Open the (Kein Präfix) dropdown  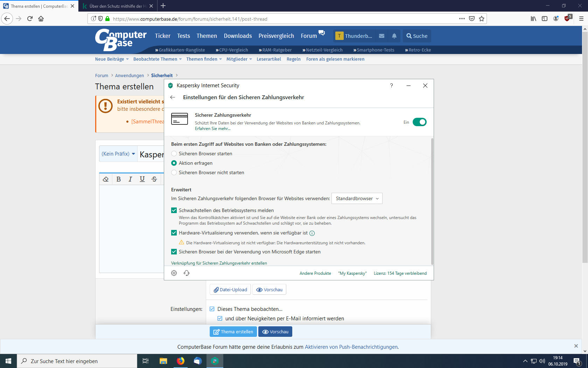click(x=118, y=154)
